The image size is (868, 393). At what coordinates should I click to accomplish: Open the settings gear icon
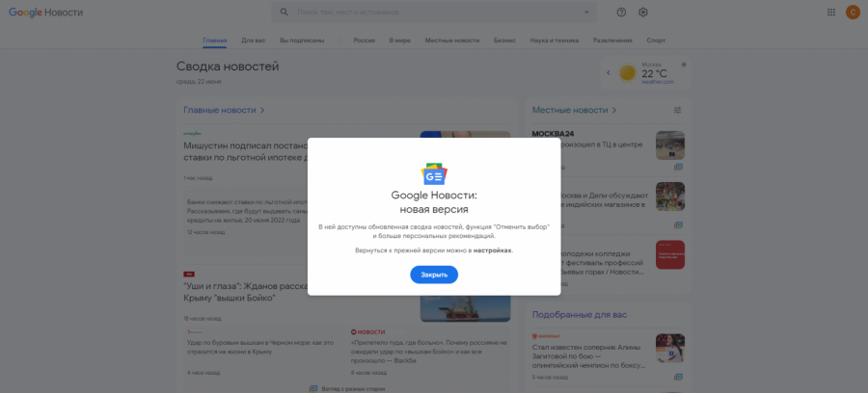point(642,13)
